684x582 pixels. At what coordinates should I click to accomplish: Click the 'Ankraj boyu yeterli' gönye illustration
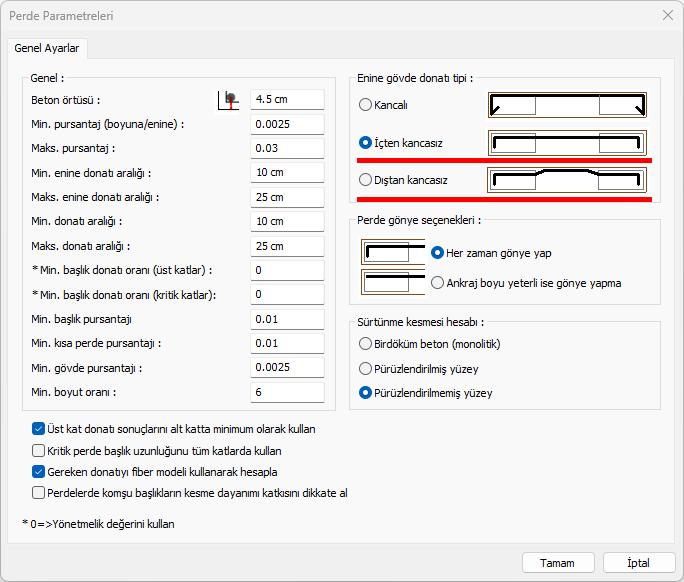(386, 283)
